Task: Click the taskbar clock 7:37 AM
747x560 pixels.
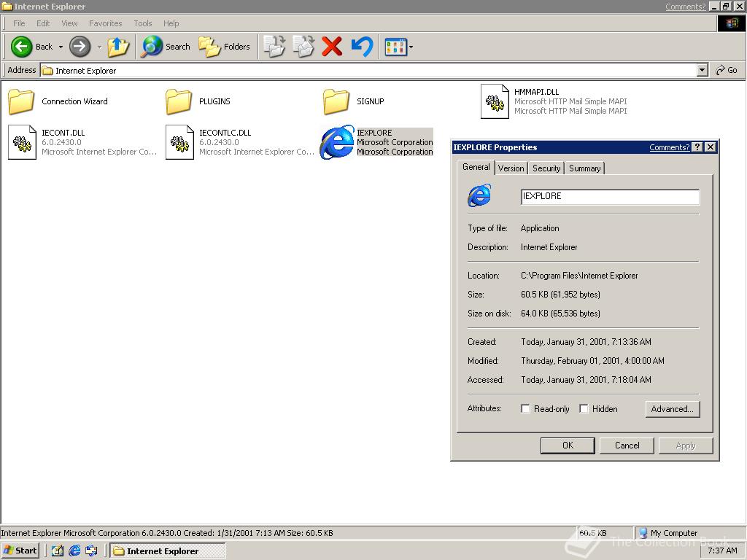Action: pos(722,551)
